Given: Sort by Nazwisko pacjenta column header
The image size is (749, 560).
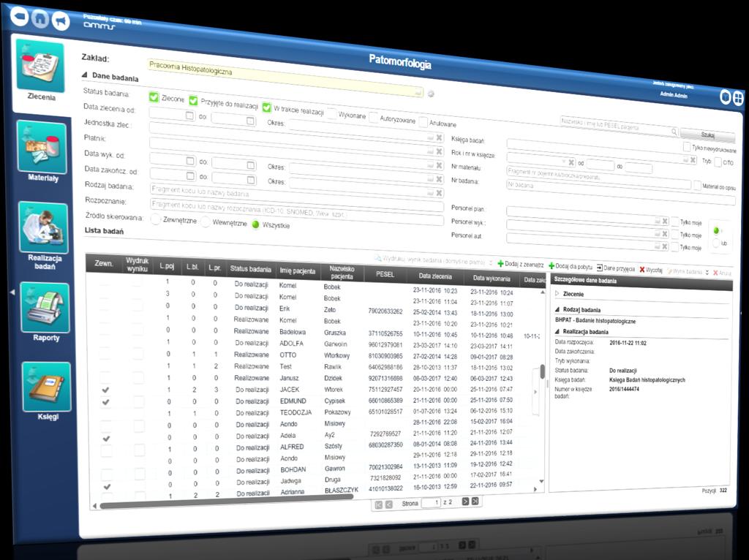Looking at the screenshot, I should coord(342,272).
